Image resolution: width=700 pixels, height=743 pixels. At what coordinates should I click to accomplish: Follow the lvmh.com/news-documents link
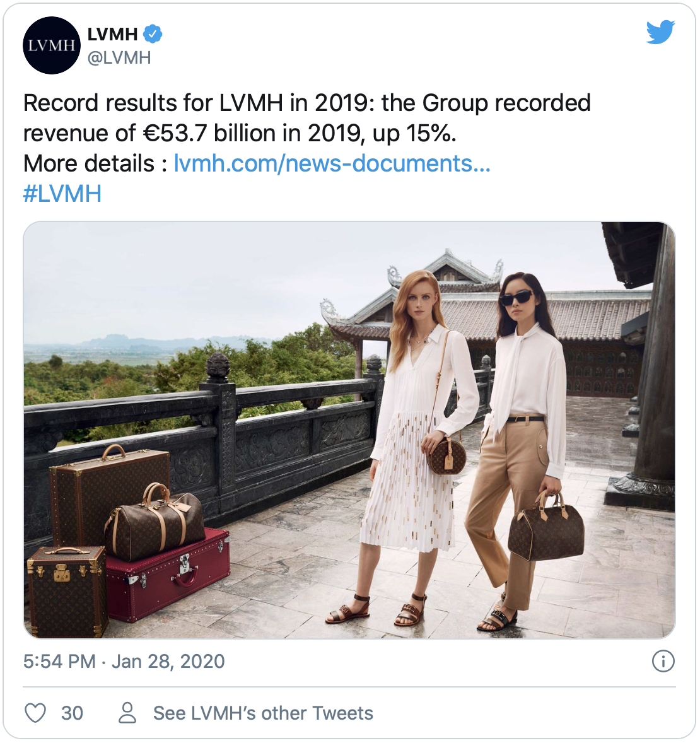tap(332, 163)
